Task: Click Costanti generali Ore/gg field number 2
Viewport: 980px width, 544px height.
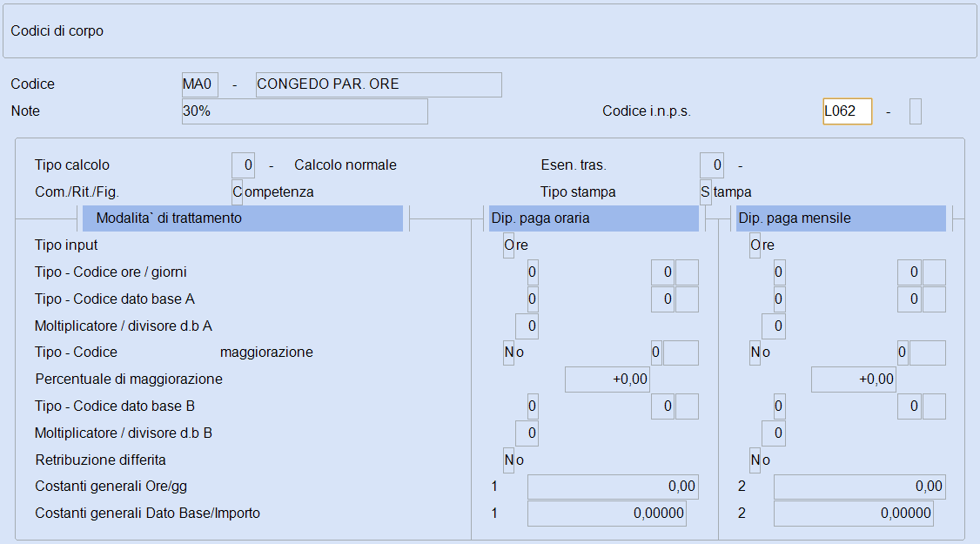Action: (x=859, y=487)
